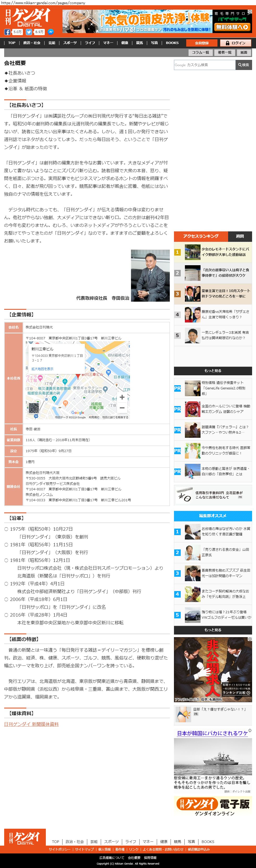Click the Facebook icon in the header
This screenshot has height=868, width=256.
(x=7, y=32)
